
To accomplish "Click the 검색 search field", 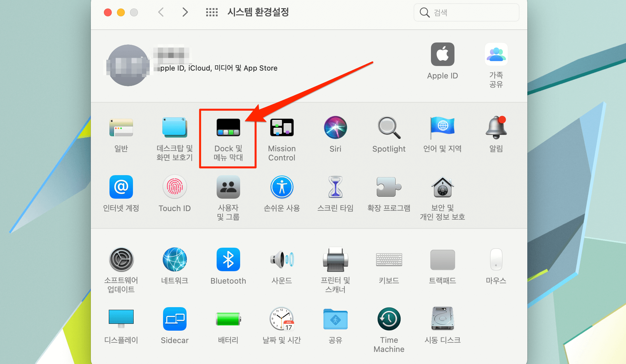I will [466, 12].
